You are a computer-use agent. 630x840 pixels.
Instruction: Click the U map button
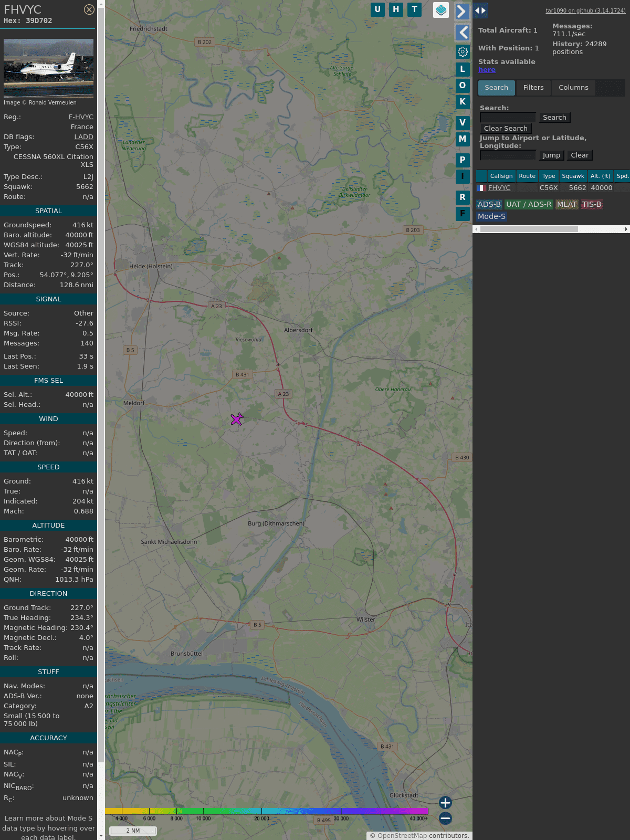(x=377, y=9)
